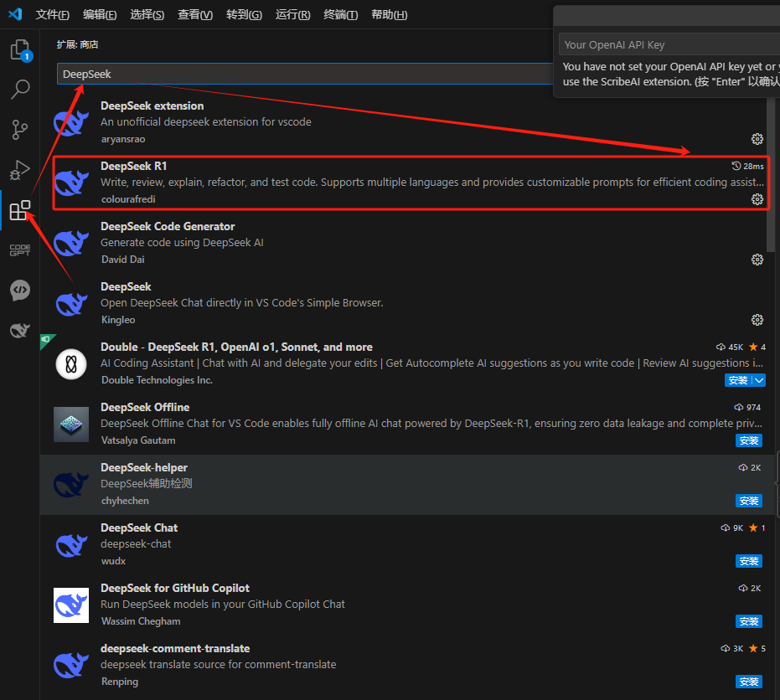Open the 转到(G) menu
The width and height of the screenshot is (780, 700).
click(x=244, y=14)
